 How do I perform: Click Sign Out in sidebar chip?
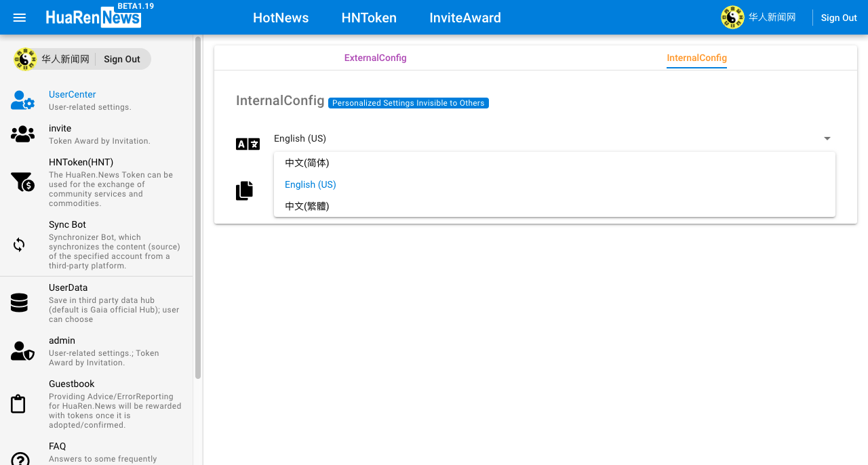[x=122, y=59]
